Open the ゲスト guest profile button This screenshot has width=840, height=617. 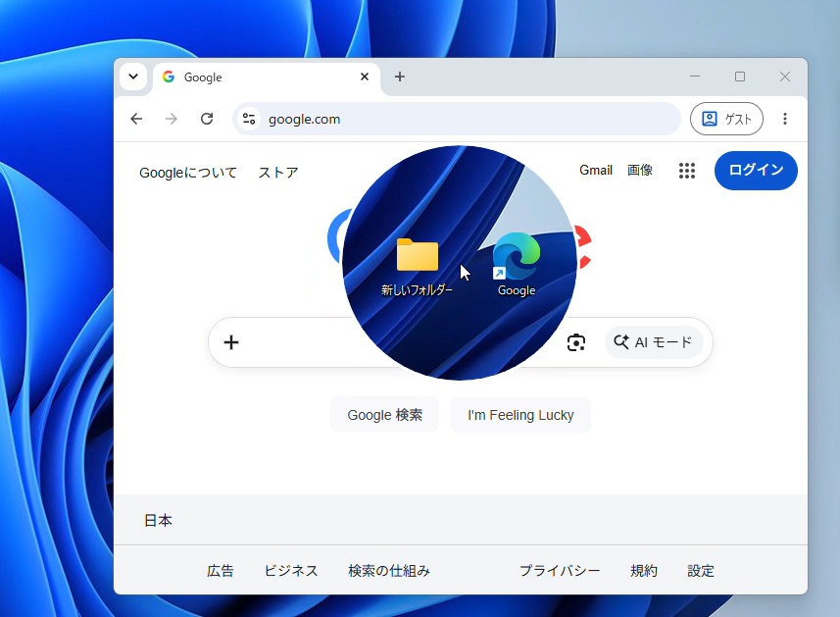pos(726,119)
